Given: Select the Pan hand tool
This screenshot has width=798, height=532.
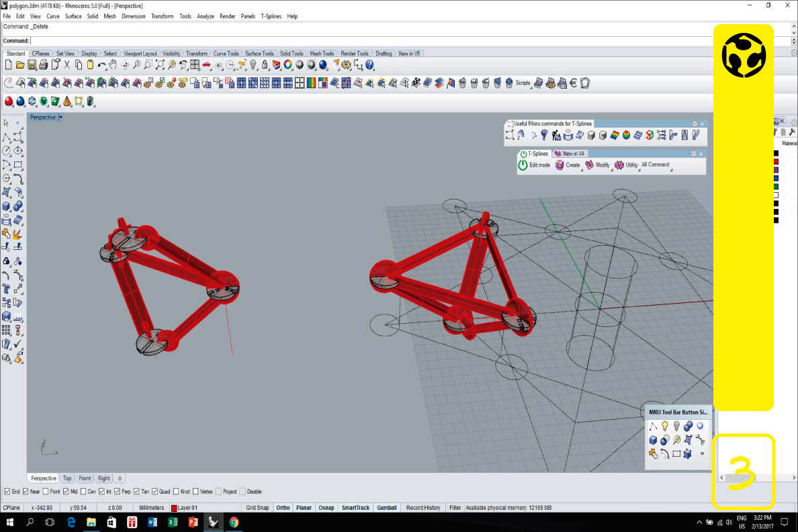Looking at the screenshot, I should click(x=114, y=65).
